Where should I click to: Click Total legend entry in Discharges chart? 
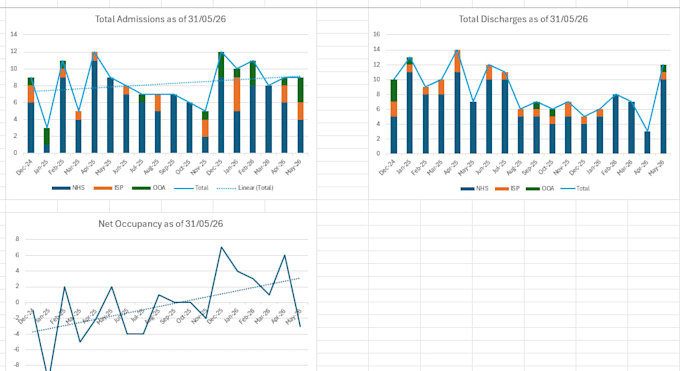point(575,188)
